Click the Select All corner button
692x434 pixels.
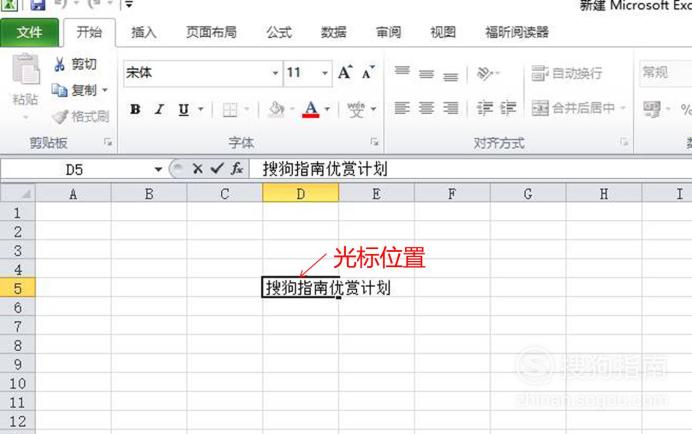(18, 193)
